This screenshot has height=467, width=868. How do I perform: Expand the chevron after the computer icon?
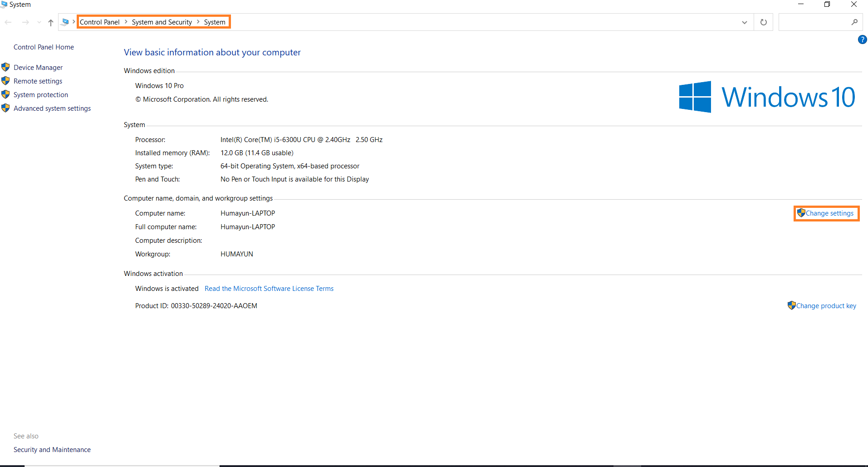pos(74,22)
